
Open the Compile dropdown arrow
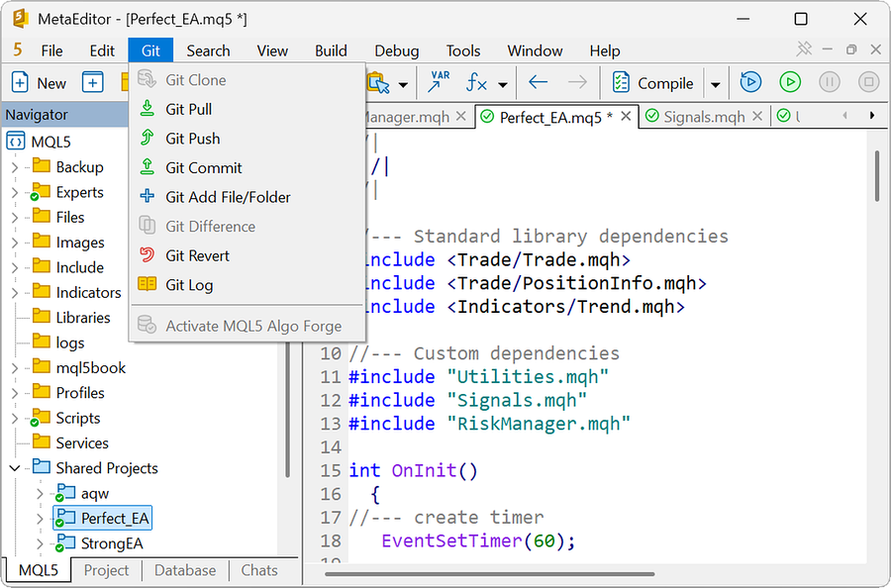(716, 84)
